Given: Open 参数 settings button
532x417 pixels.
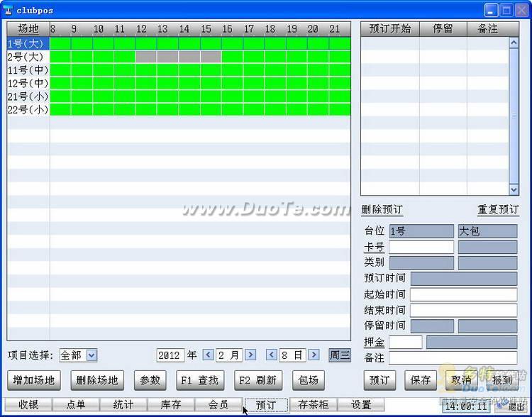Looking at the screenshot, I should [150, 380].
